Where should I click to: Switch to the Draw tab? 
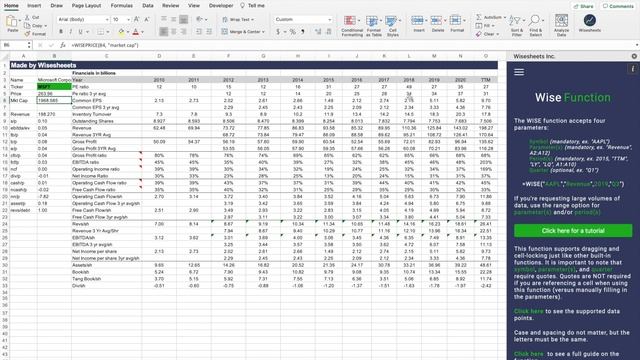pos(56,6)
